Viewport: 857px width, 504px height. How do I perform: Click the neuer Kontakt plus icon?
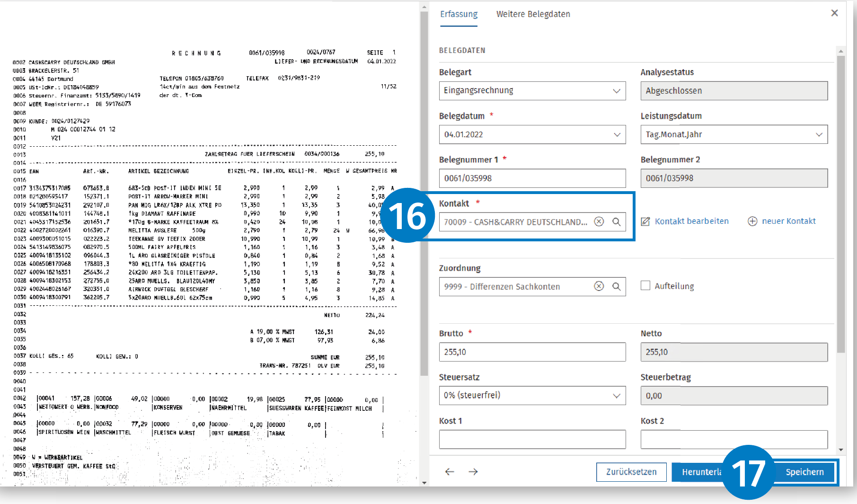point(752,221)
